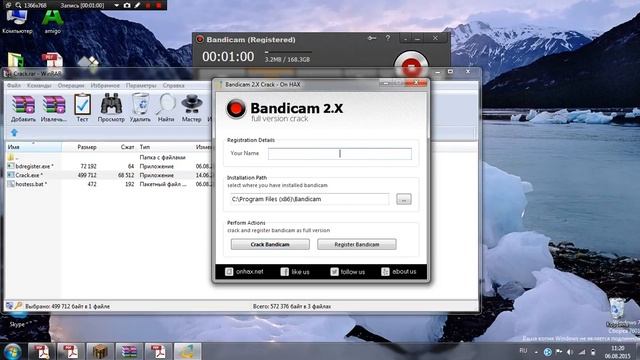
Task: Select the Crack.exe file row
Action: [109, 175]
